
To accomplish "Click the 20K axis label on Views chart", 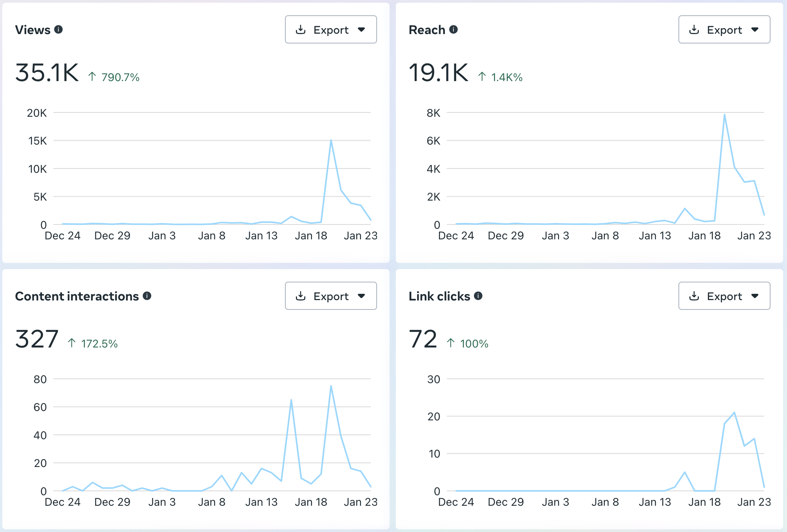I will (x=37, y=113).
